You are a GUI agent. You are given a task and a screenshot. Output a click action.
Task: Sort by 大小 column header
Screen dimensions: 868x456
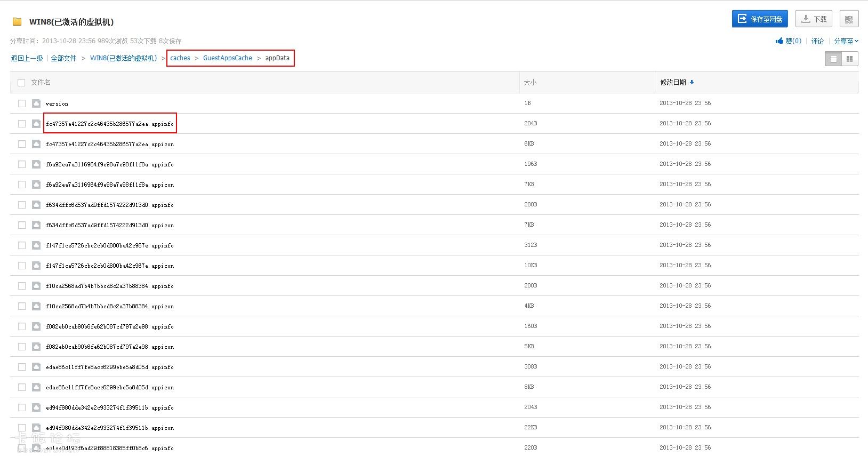coord(530,82)
